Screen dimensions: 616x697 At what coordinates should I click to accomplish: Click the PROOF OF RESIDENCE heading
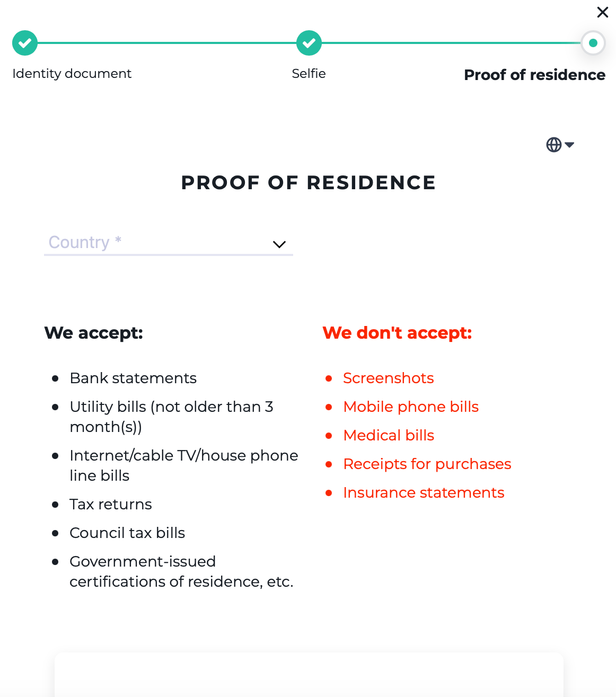point(308,183)
